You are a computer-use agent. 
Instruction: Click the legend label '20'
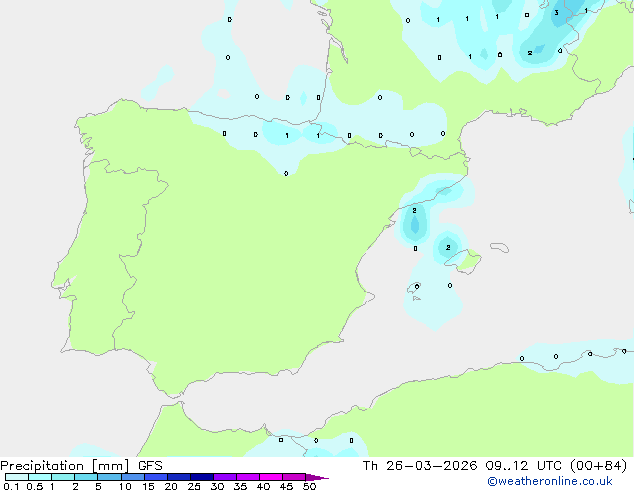tap(171, 486)
